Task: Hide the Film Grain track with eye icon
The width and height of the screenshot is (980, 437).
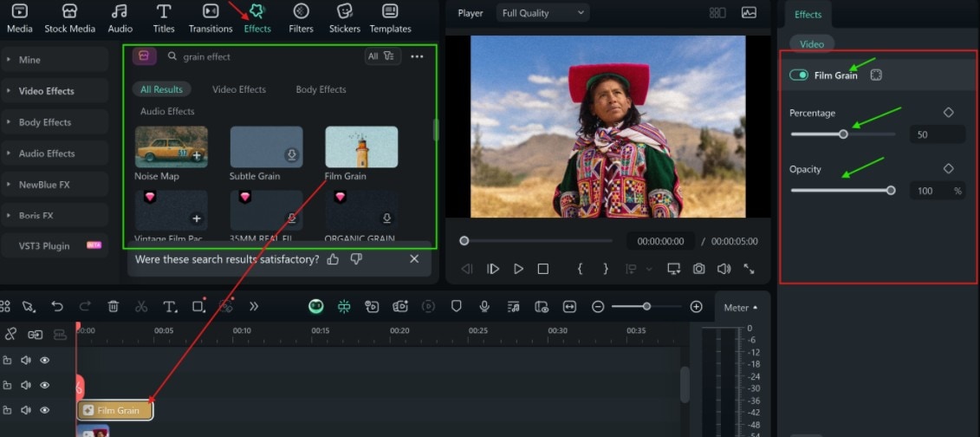Action: point(44,410)
